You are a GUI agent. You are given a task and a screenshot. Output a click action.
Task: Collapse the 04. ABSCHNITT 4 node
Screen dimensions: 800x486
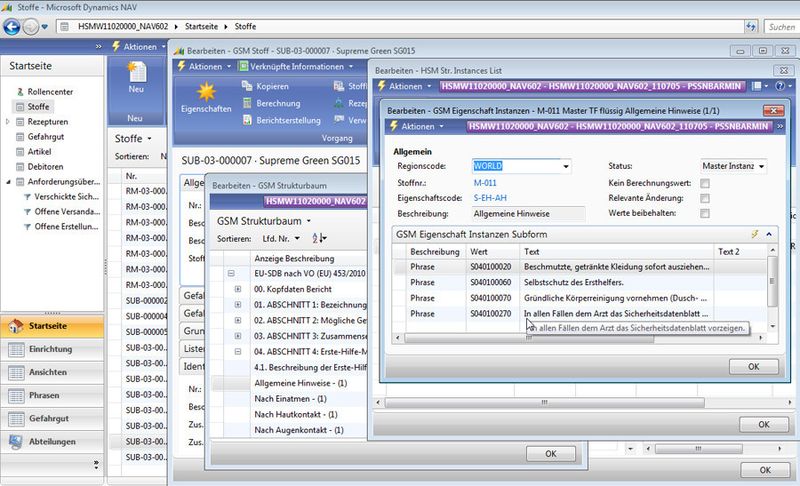pyautogui.click(x=238, y=352)
